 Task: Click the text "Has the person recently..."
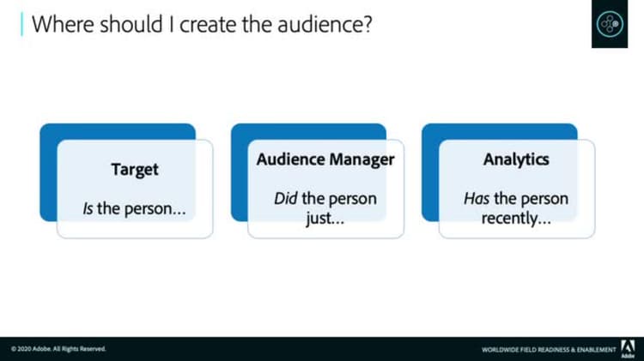[x=516, y=208]
